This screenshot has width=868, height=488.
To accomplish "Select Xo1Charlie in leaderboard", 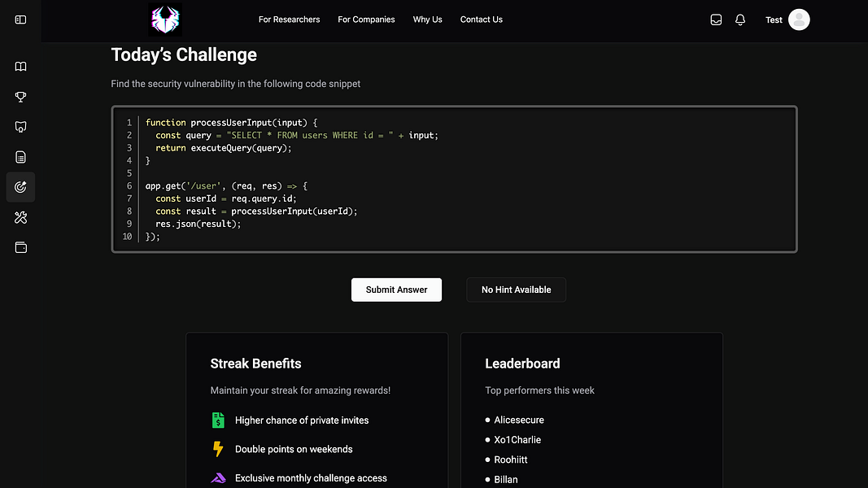I will click(517, 440).
